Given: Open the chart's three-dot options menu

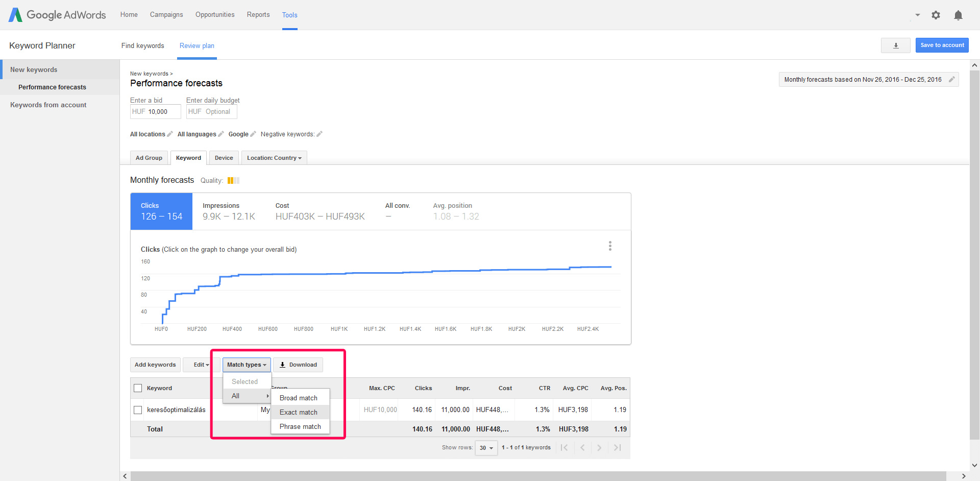Looking at the screenshot, I should coord(610,246).
